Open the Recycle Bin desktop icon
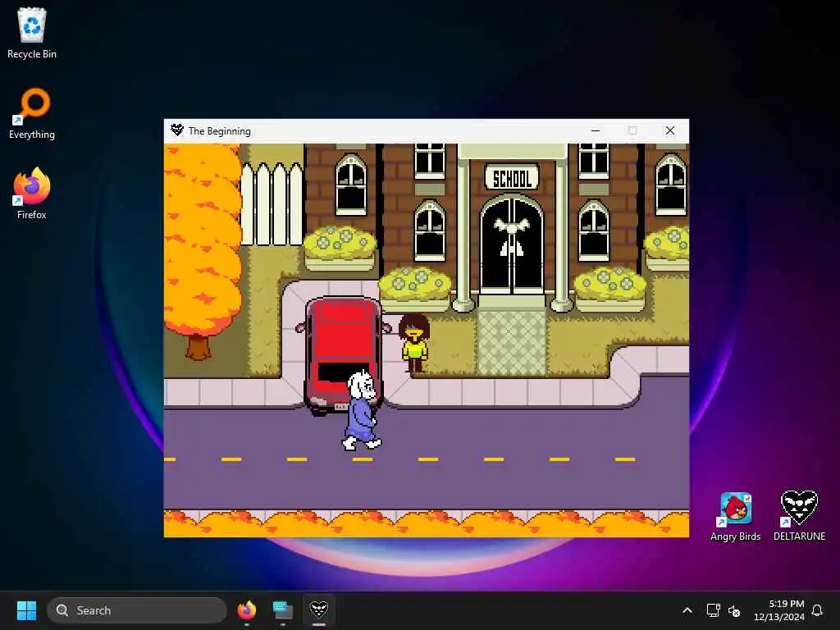This screenshot has width=840, height=630. pos(32,33)
